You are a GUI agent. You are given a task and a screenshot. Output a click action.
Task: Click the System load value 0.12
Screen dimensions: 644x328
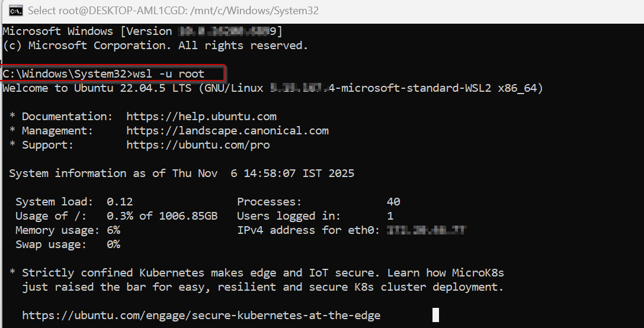(x=120, y=202)
